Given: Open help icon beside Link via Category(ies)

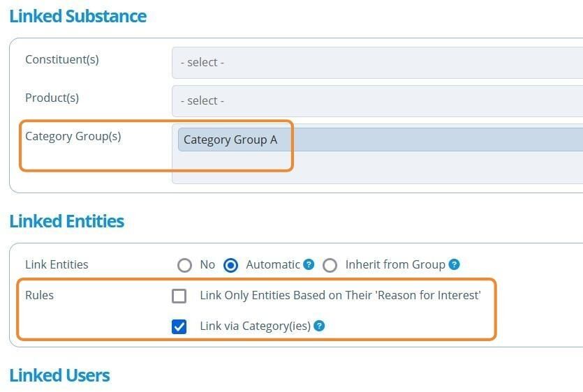Looking at the screenshot, I should (x=319, y=326).
